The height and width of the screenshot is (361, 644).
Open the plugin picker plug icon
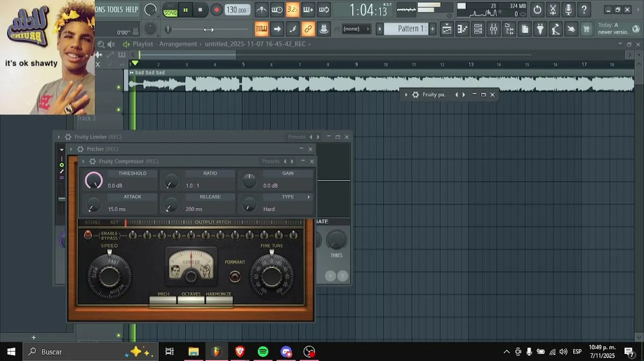[x=540, y=29]
